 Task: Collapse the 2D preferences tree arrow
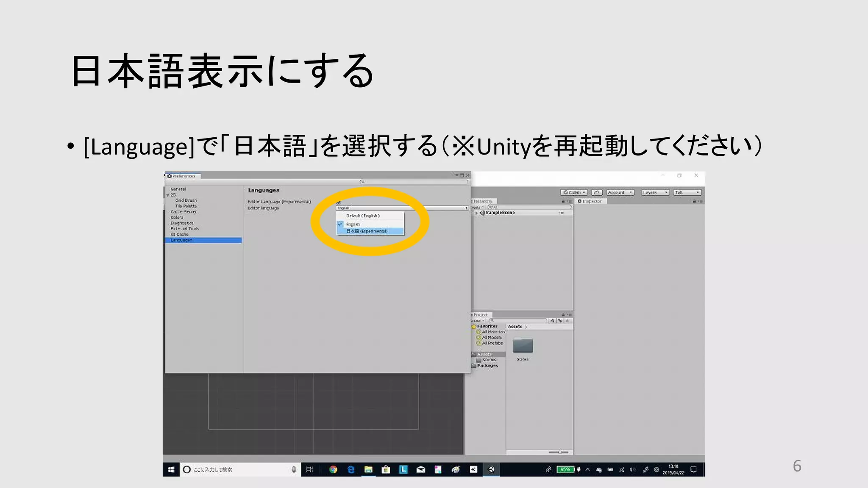pyautogui.click(x=168, y=195)
